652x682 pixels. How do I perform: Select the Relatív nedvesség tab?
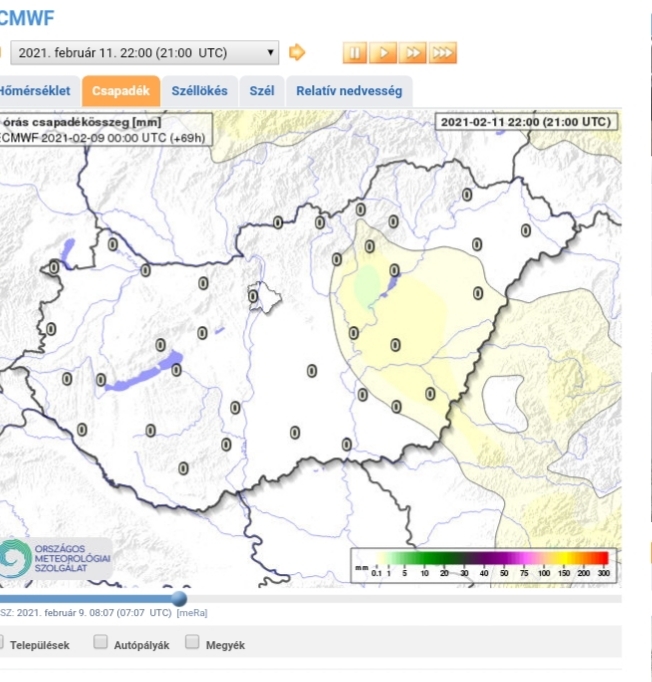click(x=348, y=91)
